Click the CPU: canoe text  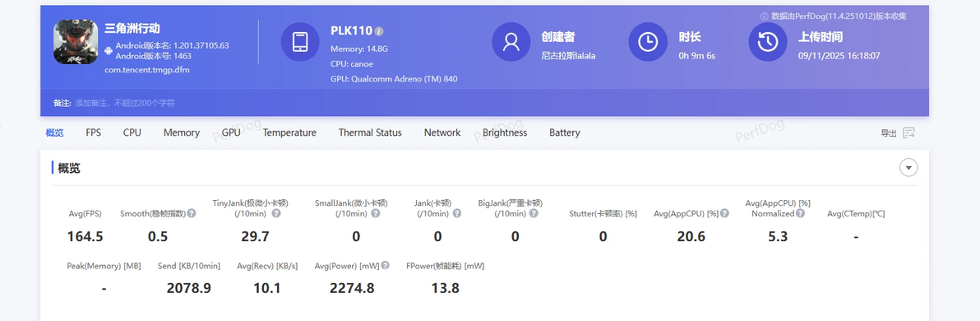tap(352, 64)
